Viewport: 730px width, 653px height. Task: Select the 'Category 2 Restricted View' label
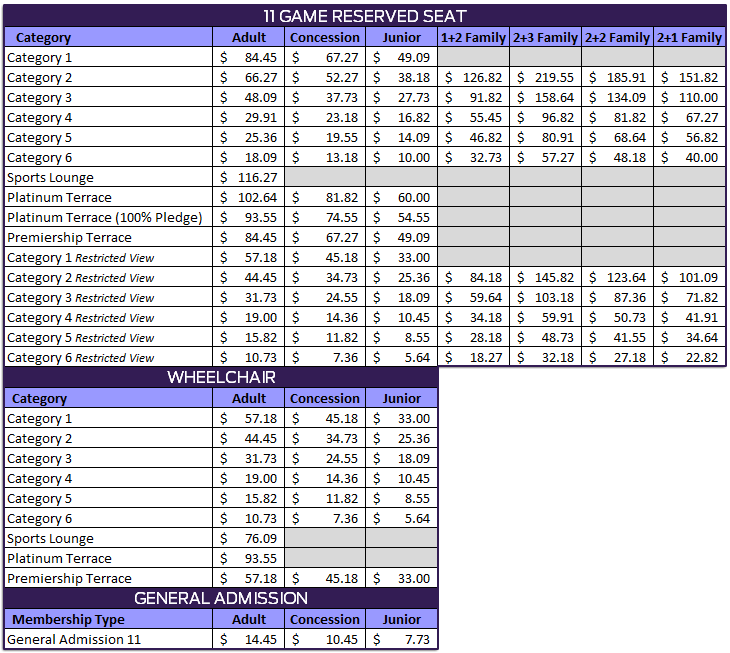click(81, 277)
